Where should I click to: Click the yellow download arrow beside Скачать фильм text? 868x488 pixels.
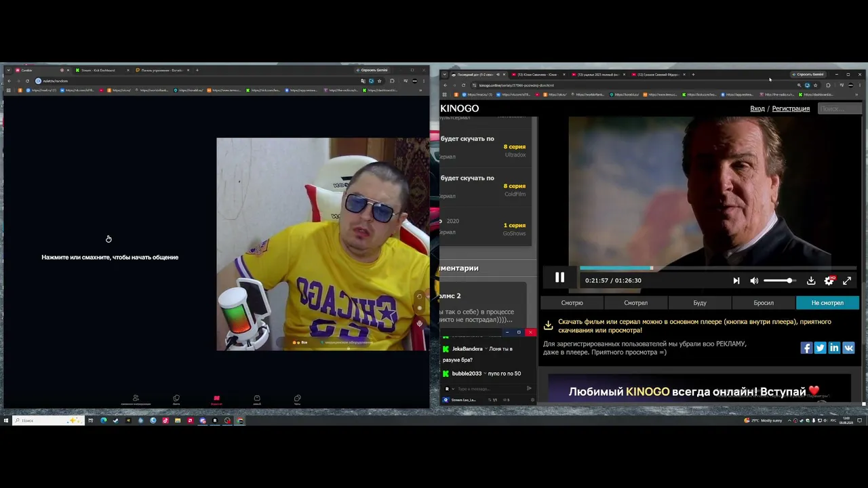(x=548, y=325)
